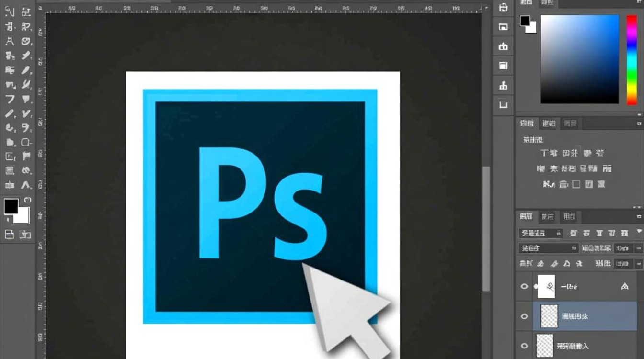The width and height of the screenshot is (644, 359).
Task: Click the fourth layer filter icon in Layers panel
Action: pos(611,233)
